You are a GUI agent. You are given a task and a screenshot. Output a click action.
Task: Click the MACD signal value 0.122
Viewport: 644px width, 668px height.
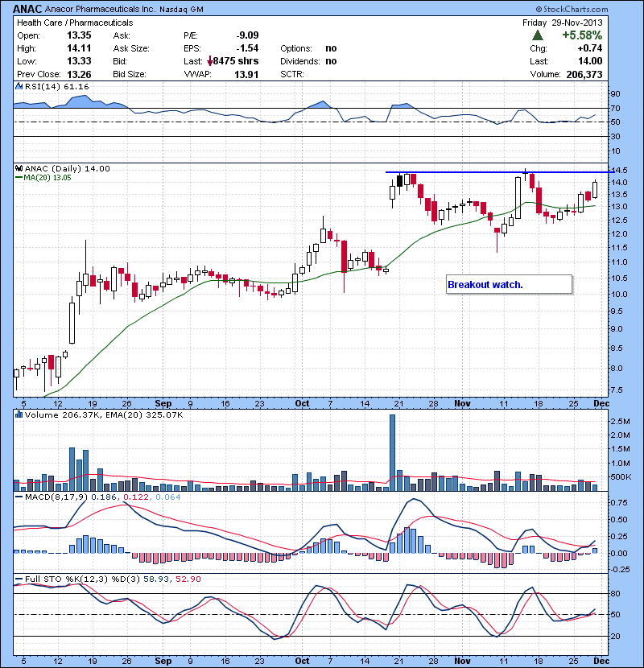136,497
